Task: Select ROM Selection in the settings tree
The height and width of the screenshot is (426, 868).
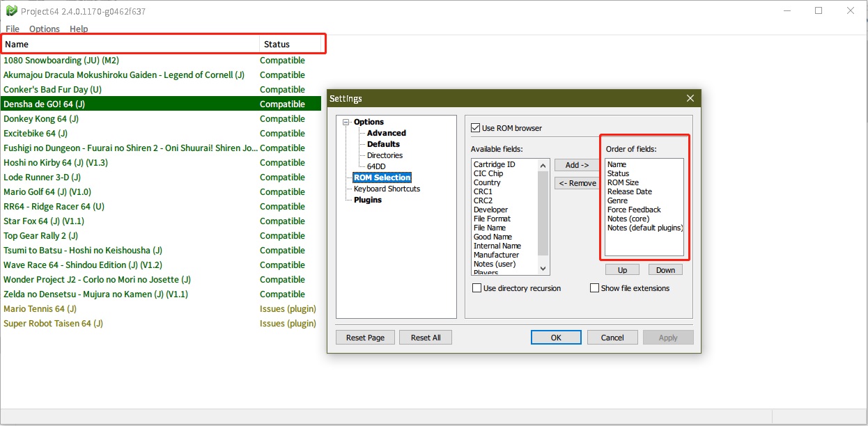Action: pyautogui.click(x=382, y=177)
